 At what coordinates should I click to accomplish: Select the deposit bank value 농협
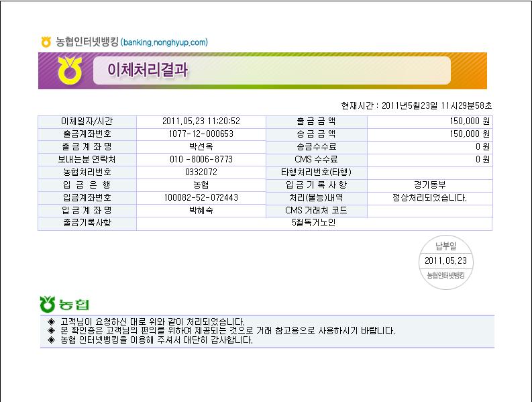(x=201, y=185)
